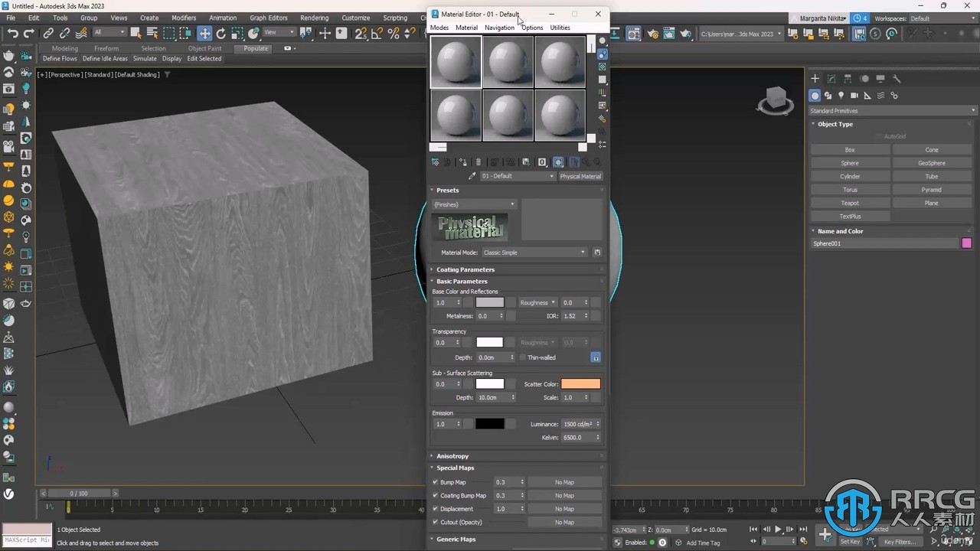Open Standard Primitives dropdown
This screenshot has height=551, width=980.
(893, 111)
